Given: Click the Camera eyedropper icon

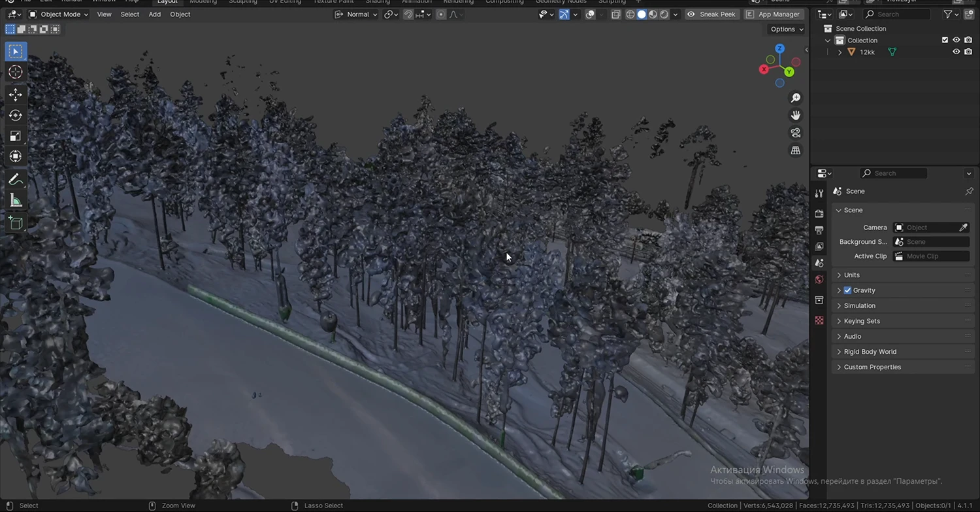Looking at the screenshot, I should 963,228.
